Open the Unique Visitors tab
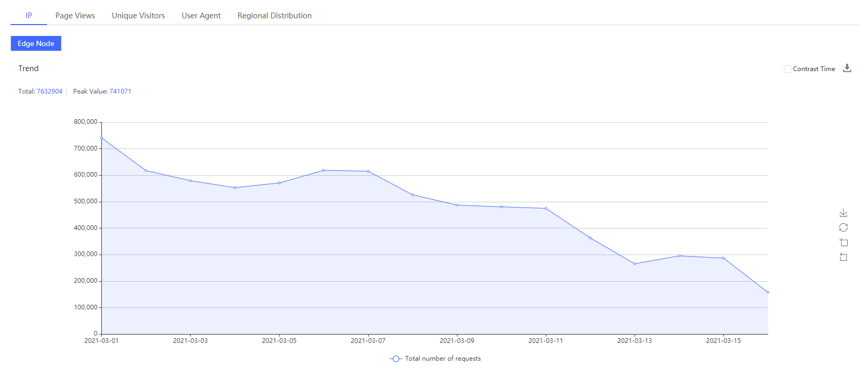Viewport: 868px width, 380px height. 138,16
